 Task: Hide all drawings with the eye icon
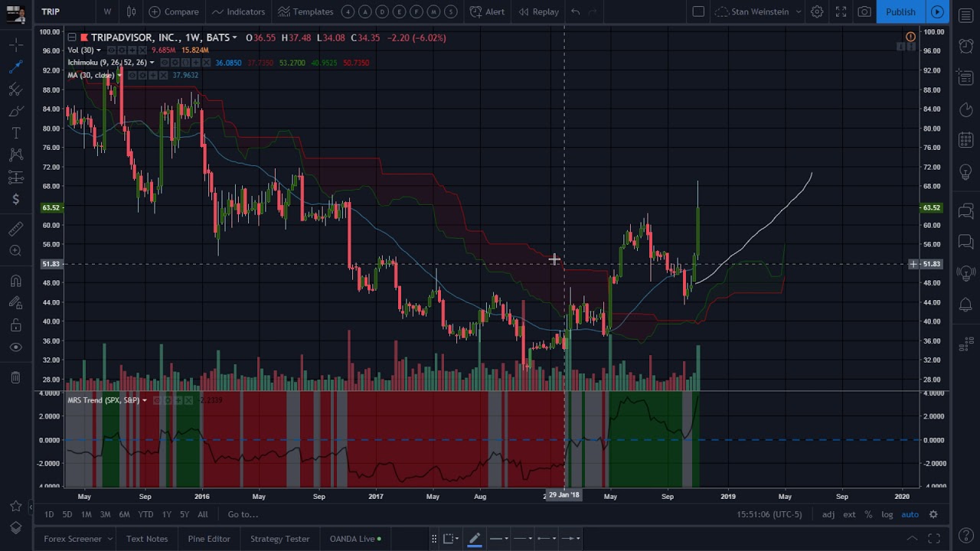point(15,347)
